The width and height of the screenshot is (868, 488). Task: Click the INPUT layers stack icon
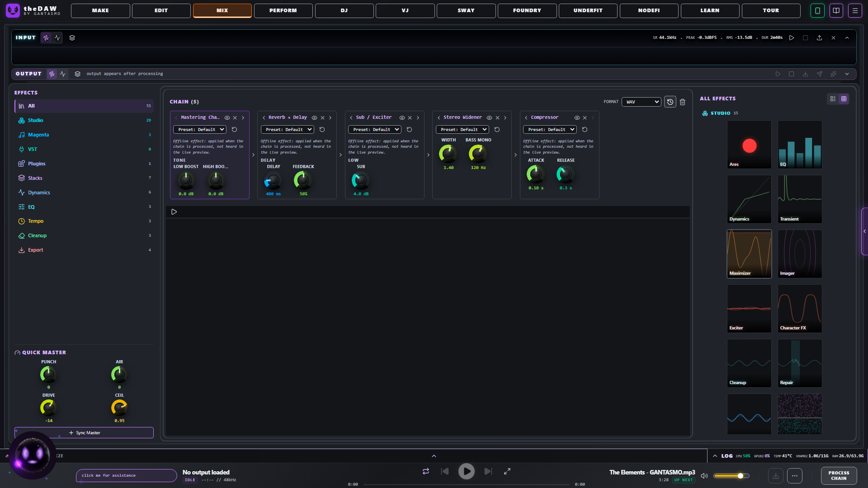click(72, 38)
